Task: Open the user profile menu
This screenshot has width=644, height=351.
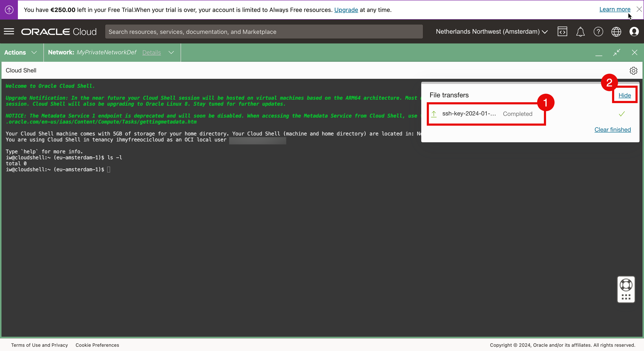Action: (634, 32)
